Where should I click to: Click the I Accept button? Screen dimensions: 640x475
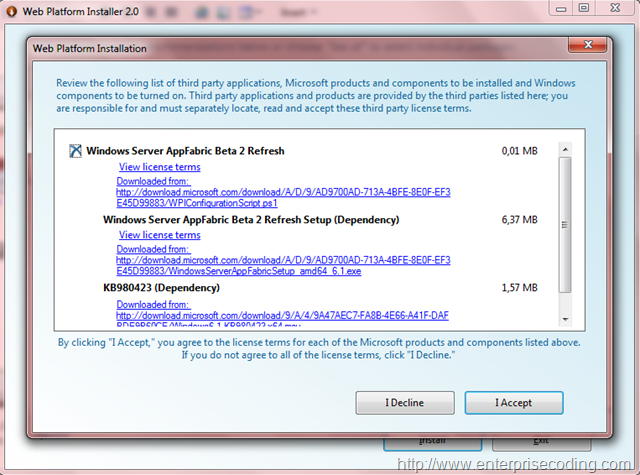(514, 403)
